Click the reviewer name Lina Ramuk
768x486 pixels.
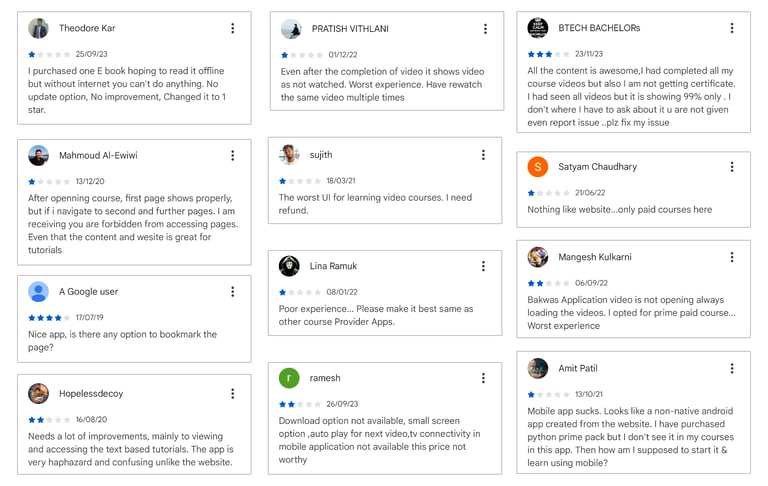334,266
